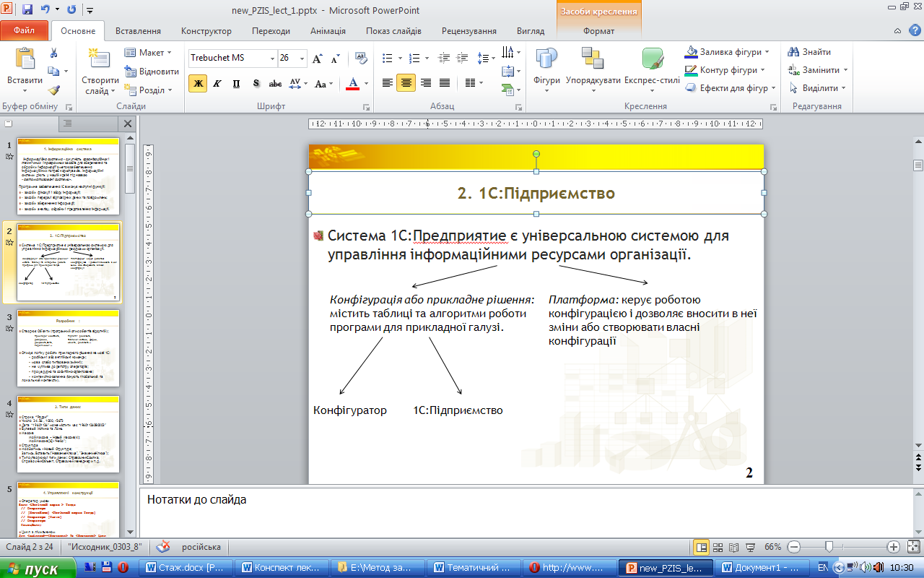Toggle Normal view button in status bar
Image resolution: width=924 pixels, height=578 pixels.
(700, 547)
